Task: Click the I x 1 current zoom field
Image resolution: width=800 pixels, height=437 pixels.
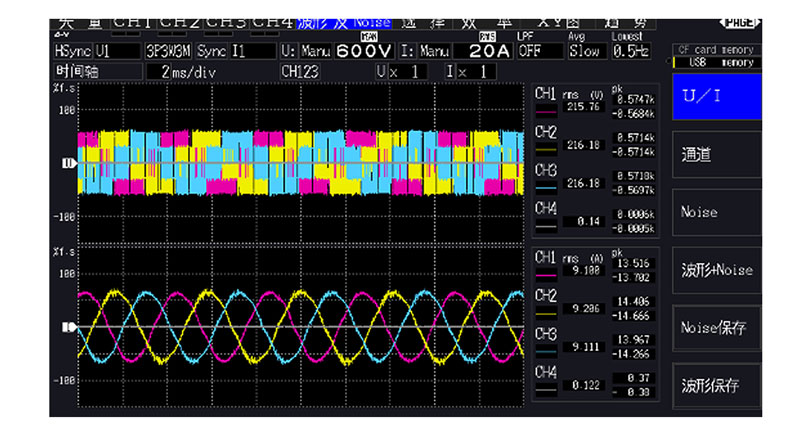Action: [470, 72]
